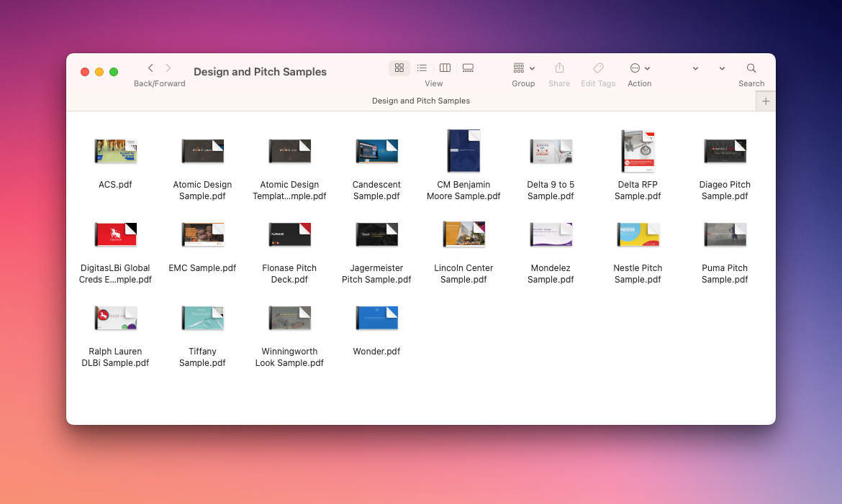Viewport: 842px width, 504px height.
Task: Click the Candescent Sample.pdf file name
Action: [376, 191]
